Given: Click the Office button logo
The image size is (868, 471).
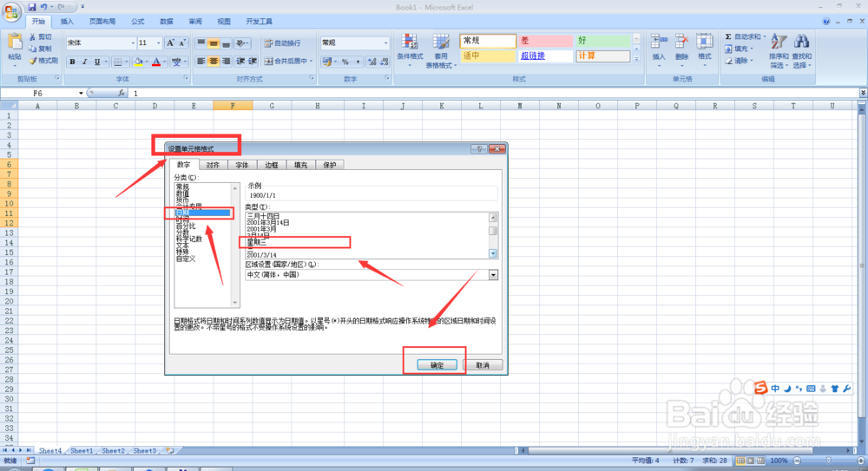Looking at the screenshot, I should 11,12.
